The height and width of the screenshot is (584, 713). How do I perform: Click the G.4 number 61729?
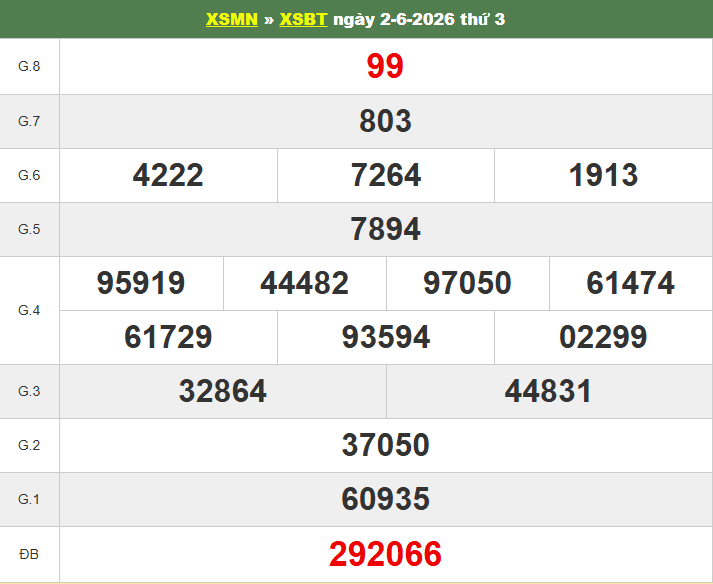click(x=168, y=337)
